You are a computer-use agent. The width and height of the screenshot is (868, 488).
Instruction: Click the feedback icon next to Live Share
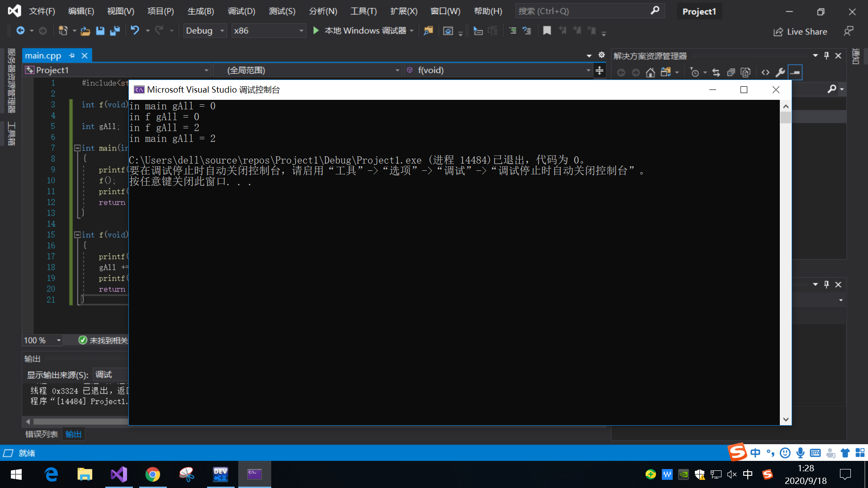pyautogui.click(x=848, y=31)
